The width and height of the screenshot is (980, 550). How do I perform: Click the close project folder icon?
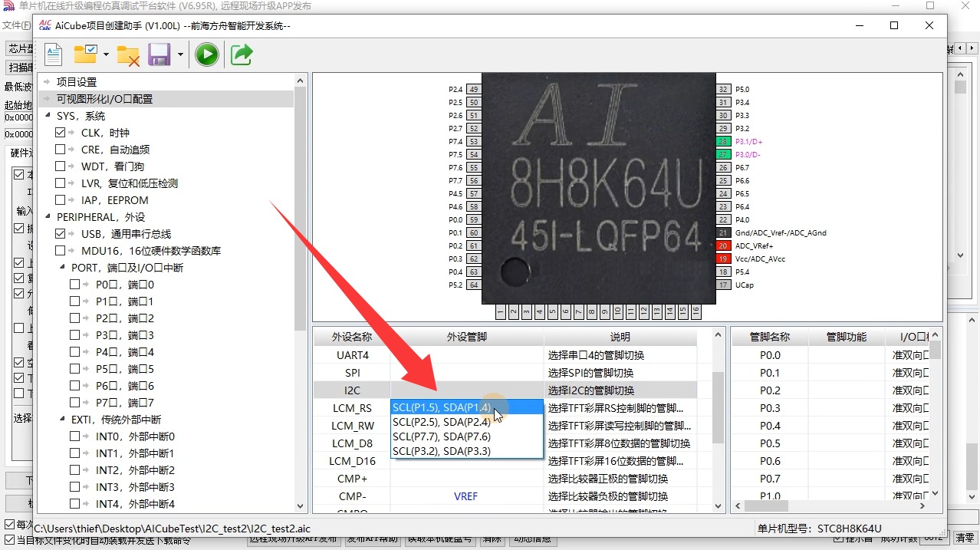tap(128, 54)
